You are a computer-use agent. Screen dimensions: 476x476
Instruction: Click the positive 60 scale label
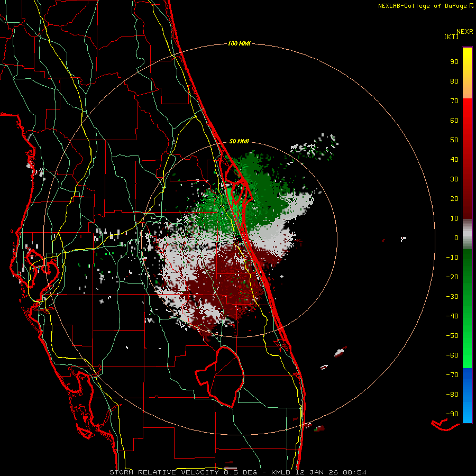pyautogui.click(x=454, y=121)
